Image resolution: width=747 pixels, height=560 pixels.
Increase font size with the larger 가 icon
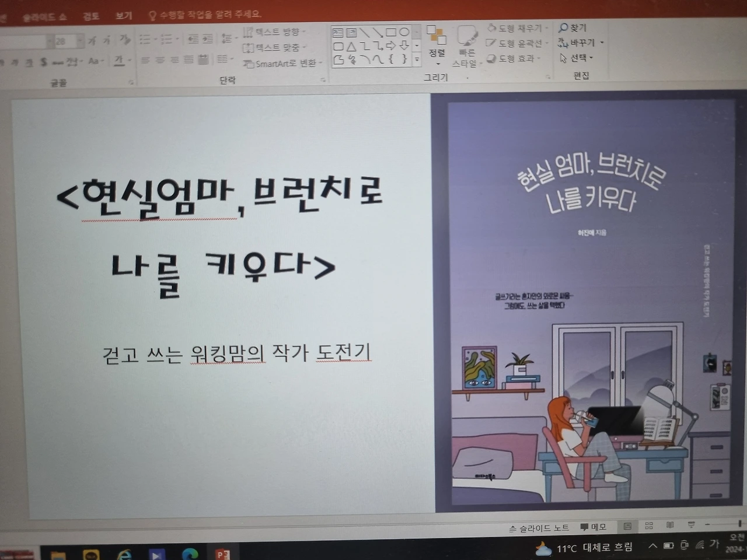(x=92, y=41)
